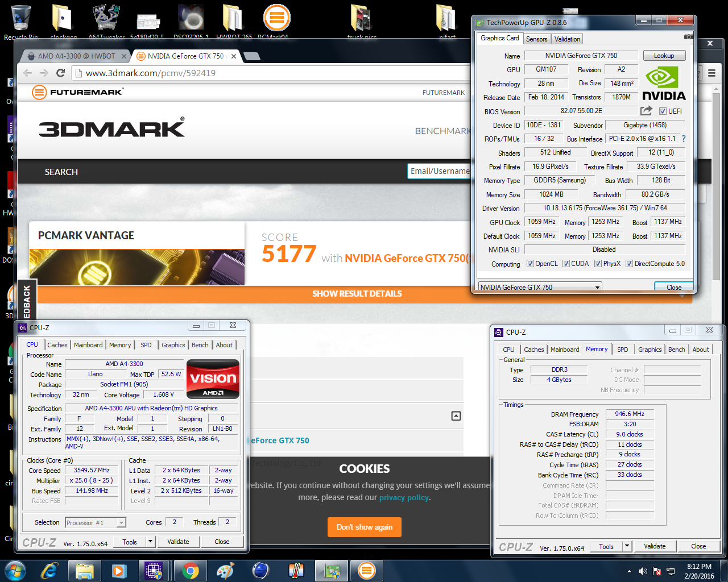
Task: Toggle the OpenCL checkbox
Action: pos(530,264)
